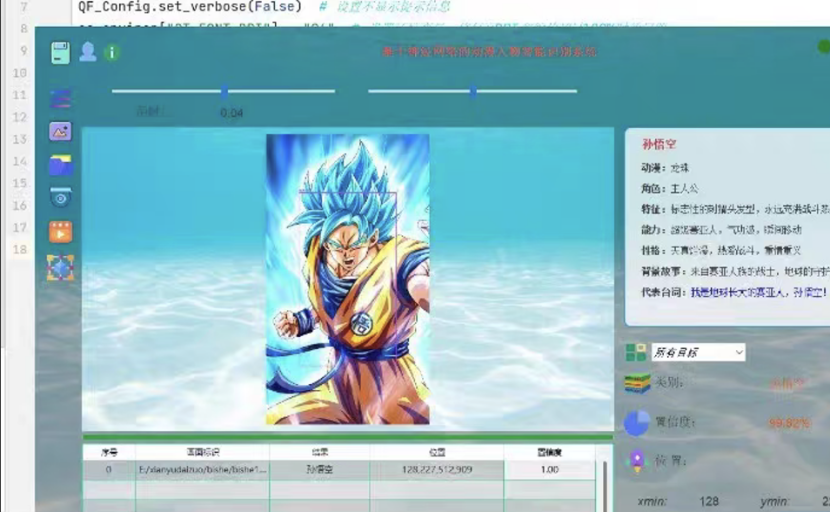Click the xmin value 128
Screen dimensions: 830x512
709,501
